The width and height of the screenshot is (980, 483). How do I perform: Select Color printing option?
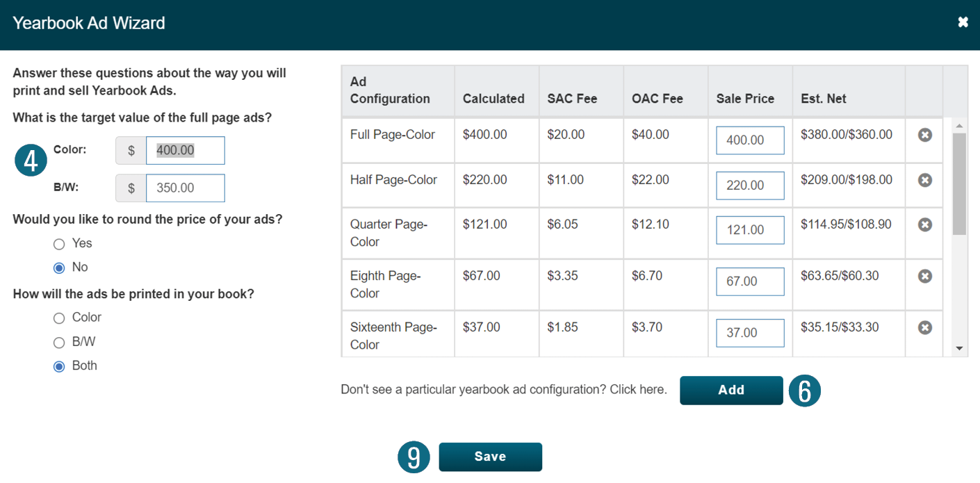click(x=59, y=318)
